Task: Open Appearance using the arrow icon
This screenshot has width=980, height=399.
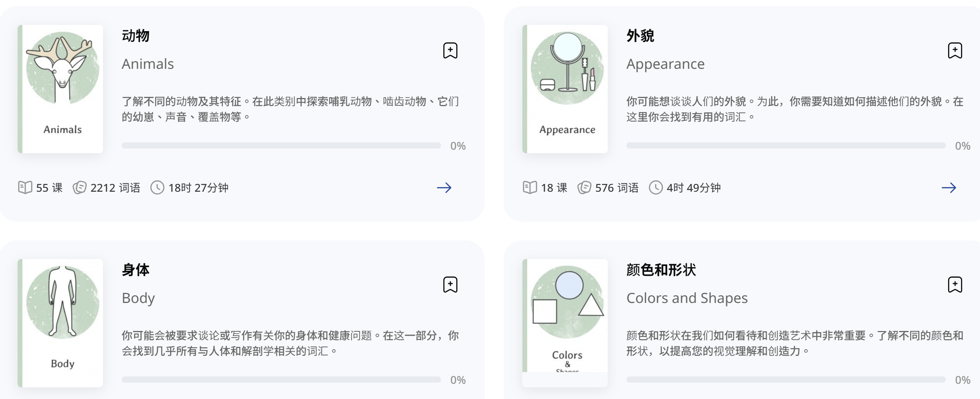Action: pos(949,188)
